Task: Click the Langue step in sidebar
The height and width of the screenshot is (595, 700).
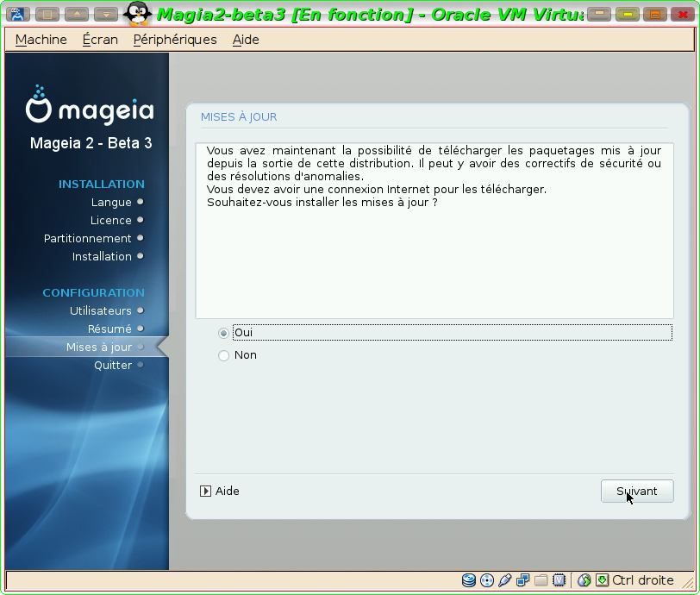Action: click(x=111, y=203)
